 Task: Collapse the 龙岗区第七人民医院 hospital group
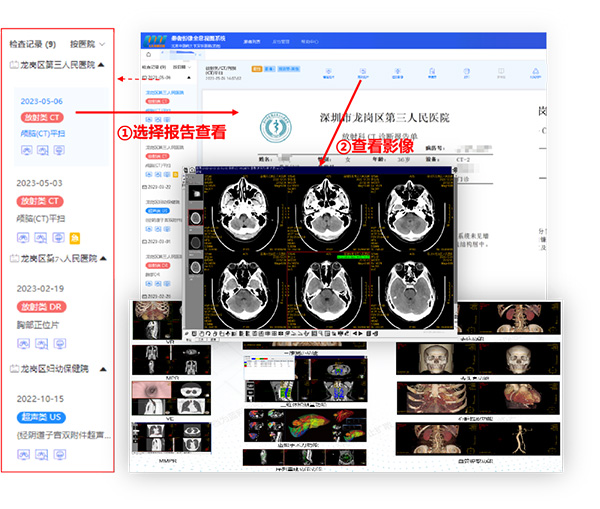click(103, 258)
